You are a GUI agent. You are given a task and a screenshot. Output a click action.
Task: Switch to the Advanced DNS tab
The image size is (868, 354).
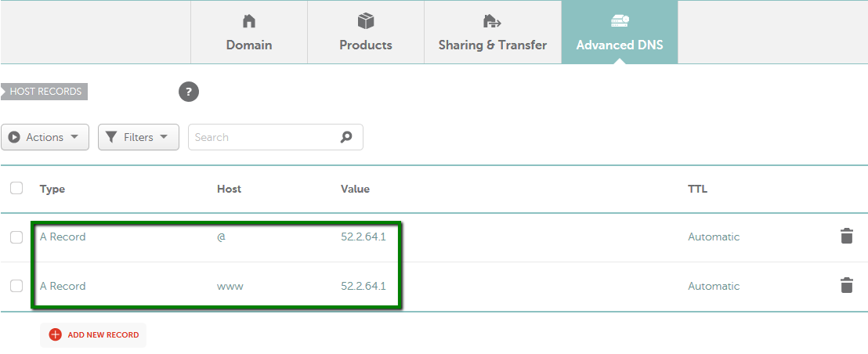(x=620, y=32)
